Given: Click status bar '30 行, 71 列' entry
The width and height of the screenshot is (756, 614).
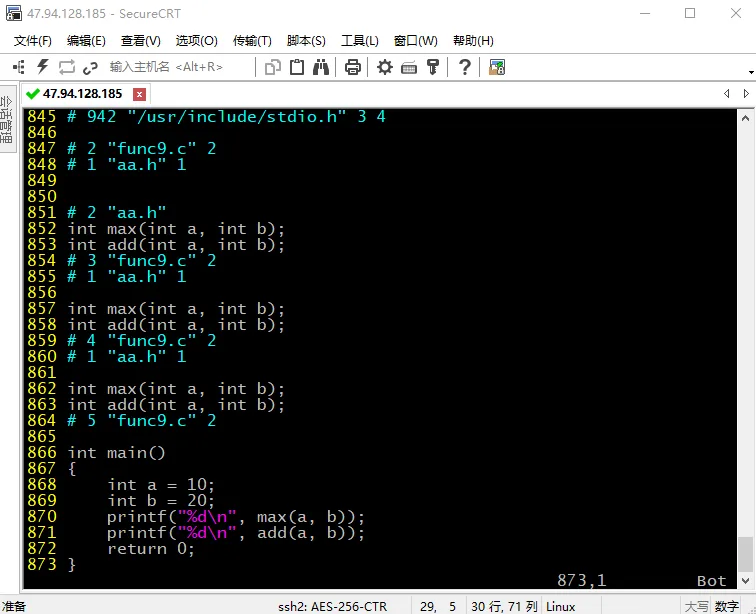Looking at the screenshot, I should click(x=504, y=606).
